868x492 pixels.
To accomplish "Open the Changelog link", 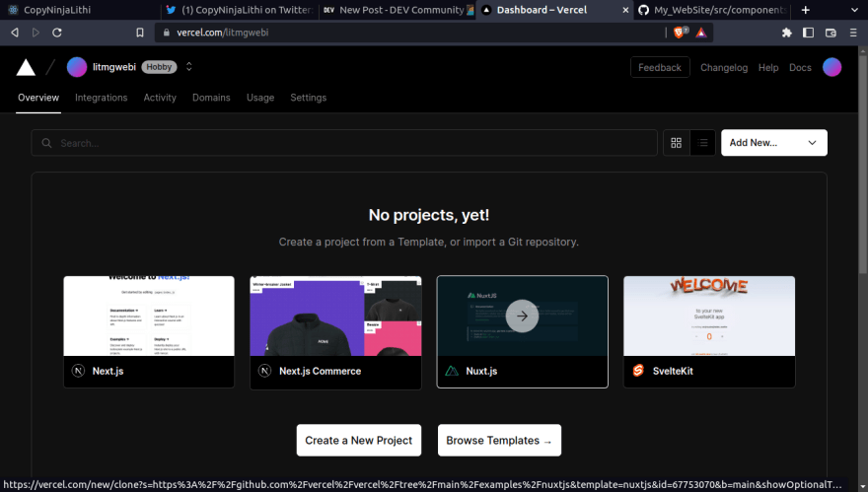I will click(x=724, y=67).
